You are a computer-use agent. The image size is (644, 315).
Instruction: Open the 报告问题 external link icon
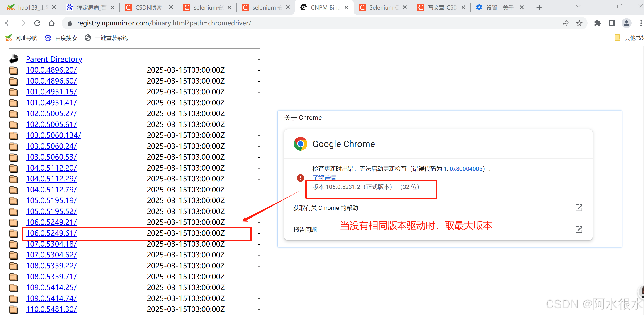(579, 229)
